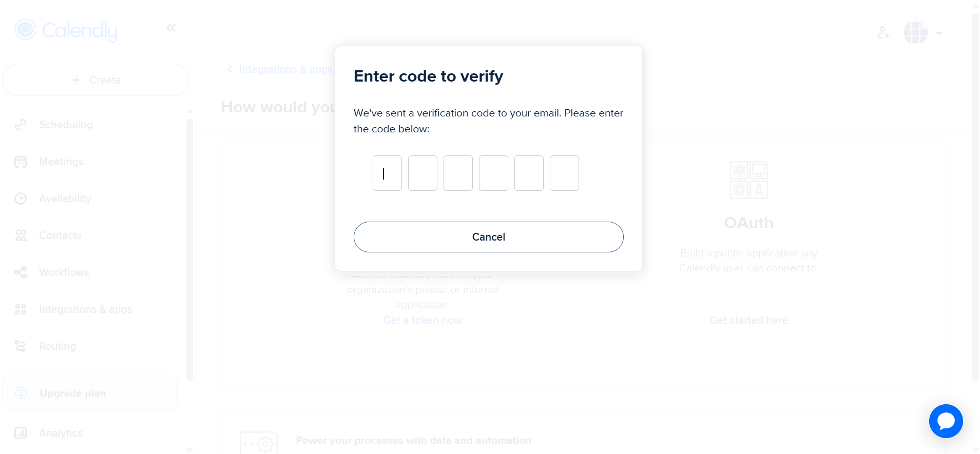Click the Calendly logo

tap(66, 30)
